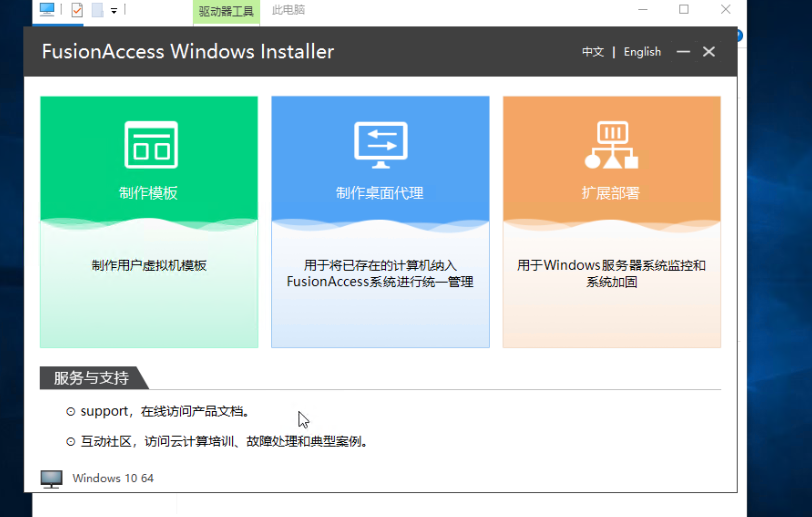The height and width of the screenshot is (517, 812).
Task: Switch installer language to English
Action: [642, 52]
